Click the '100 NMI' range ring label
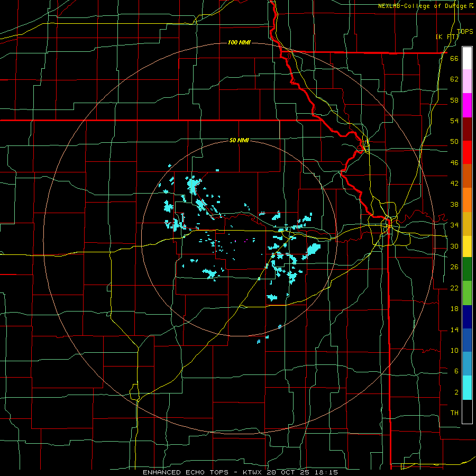The width and height of the screenshot is (476, 476). pyautogui.click(x=239, y=42)
